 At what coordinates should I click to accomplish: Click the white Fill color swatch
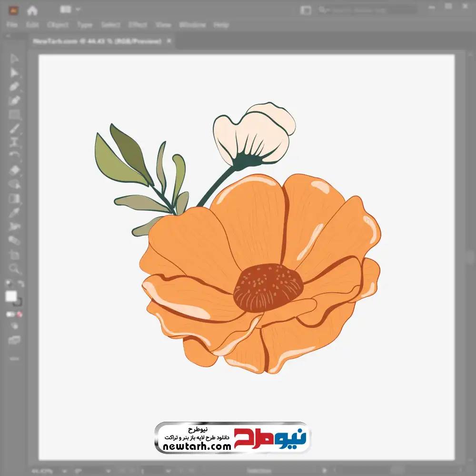point(11,297)
